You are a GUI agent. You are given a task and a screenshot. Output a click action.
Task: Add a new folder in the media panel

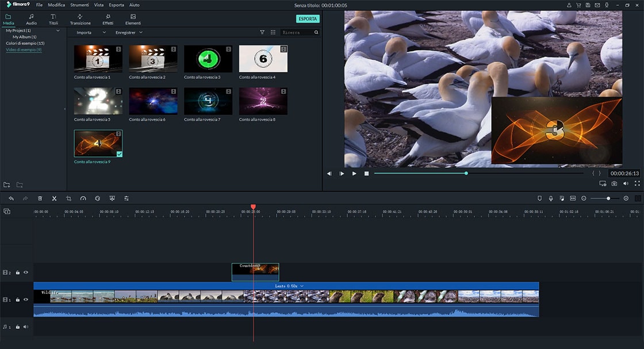[x=6, y=185]
